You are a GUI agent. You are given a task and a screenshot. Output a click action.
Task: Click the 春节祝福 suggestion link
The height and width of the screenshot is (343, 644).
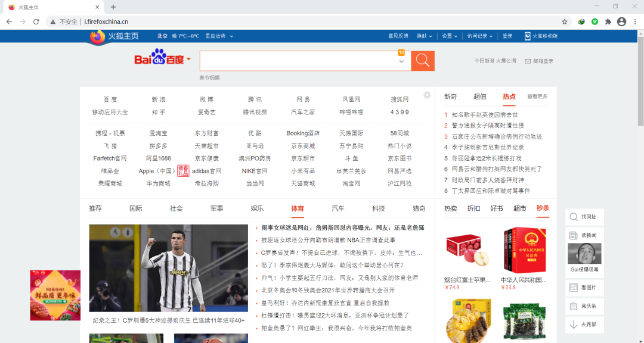[x=209, y=77]
